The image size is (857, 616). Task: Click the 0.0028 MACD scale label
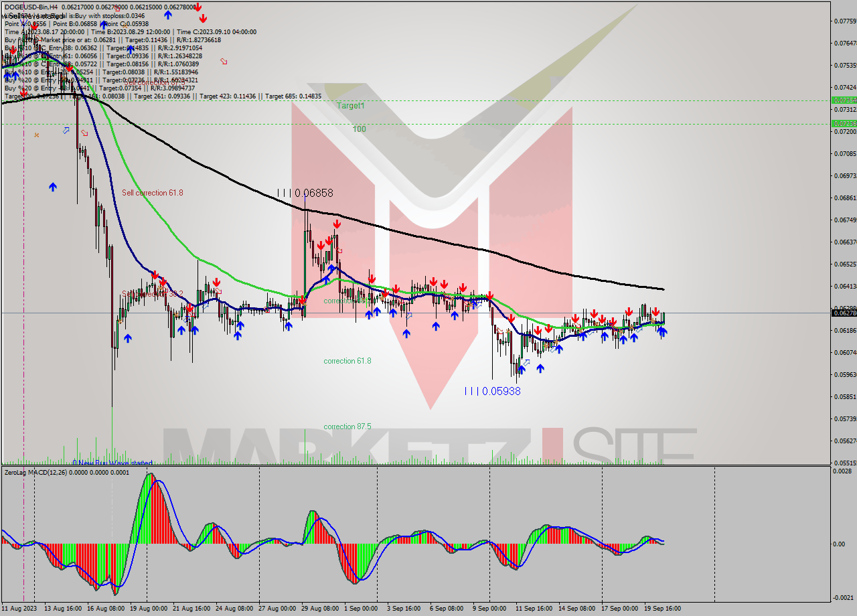843,471
